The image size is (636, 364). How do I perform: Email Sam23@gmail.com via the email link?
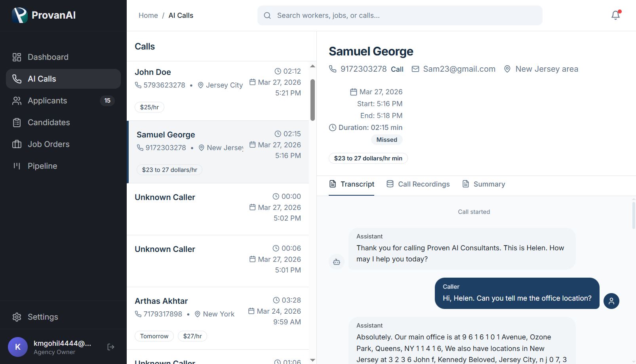459,69
